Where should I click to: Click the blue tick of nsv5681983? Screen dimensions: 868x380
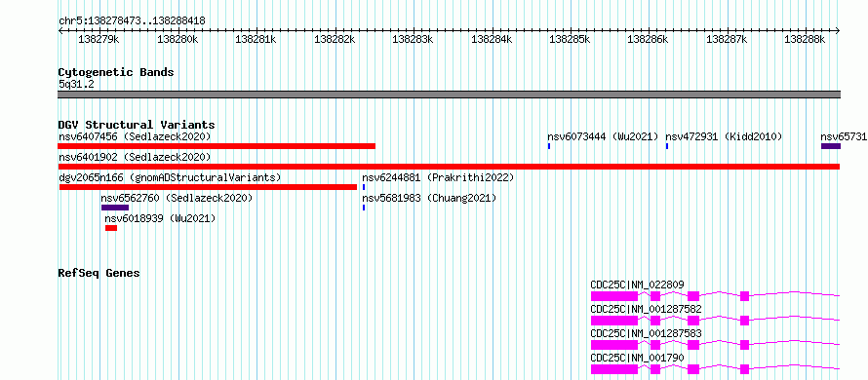tap(364, 208)
